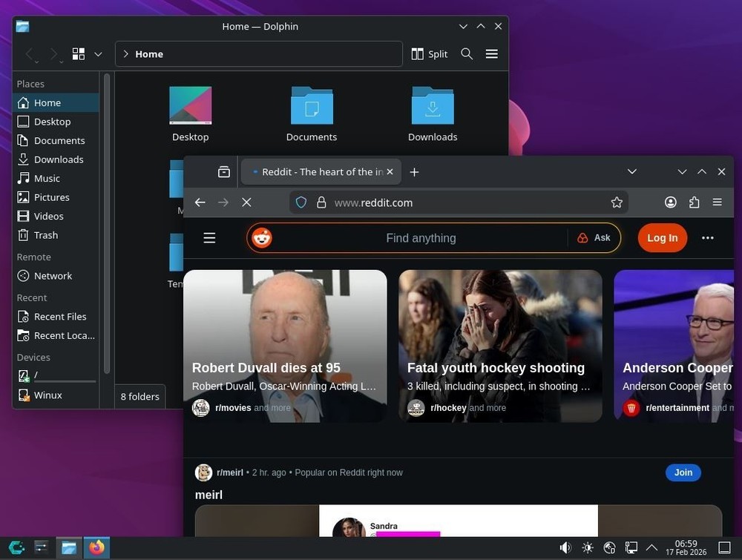The height and width of the screenshot is (560, 742).
Task: Click the volume icon in the system tray
Action: (565, 547)
